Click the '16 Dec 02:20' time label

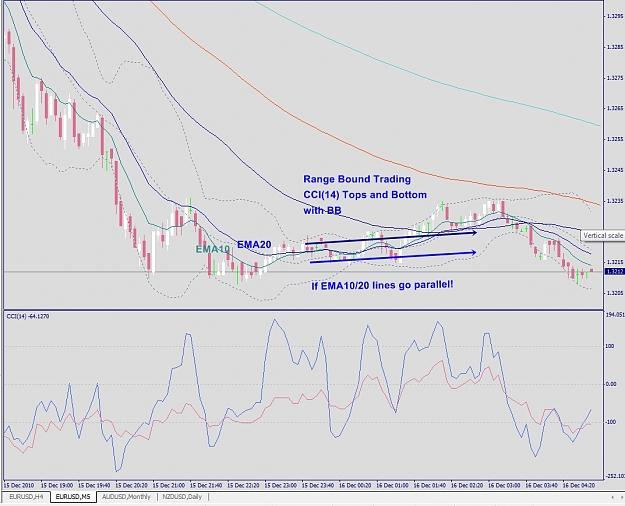pyautogui.click(x=467, y=486)
